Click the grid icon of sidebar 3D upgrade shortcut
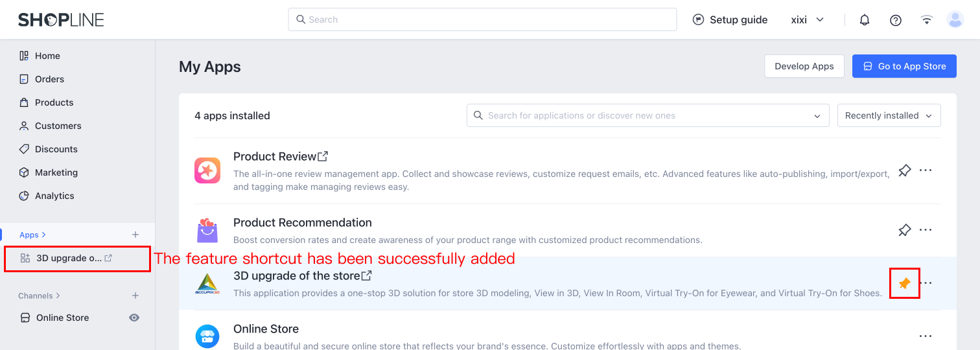980x350 pixels. (x=25, y=258)
